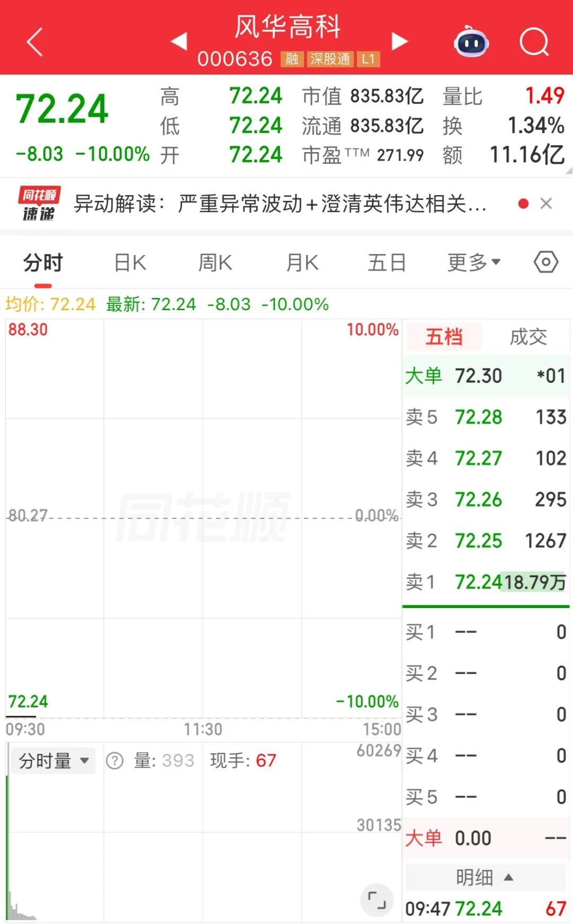
Task: Select 大单 0.00 row
Action: tap(485, 838)
